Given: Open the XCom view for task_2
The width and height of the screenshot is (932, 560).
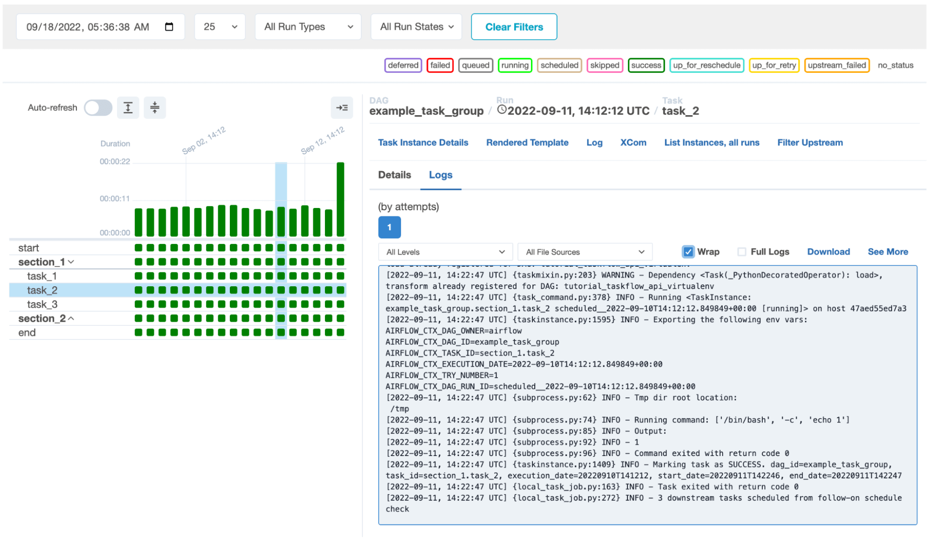Looking at the screenshot, I should pos(633,143).
